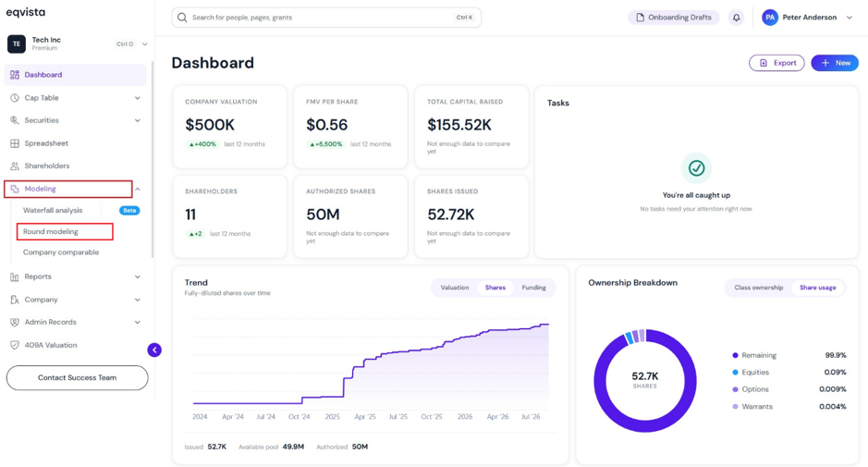
Task: Click the PA user avatar
Action: [770, 18]
